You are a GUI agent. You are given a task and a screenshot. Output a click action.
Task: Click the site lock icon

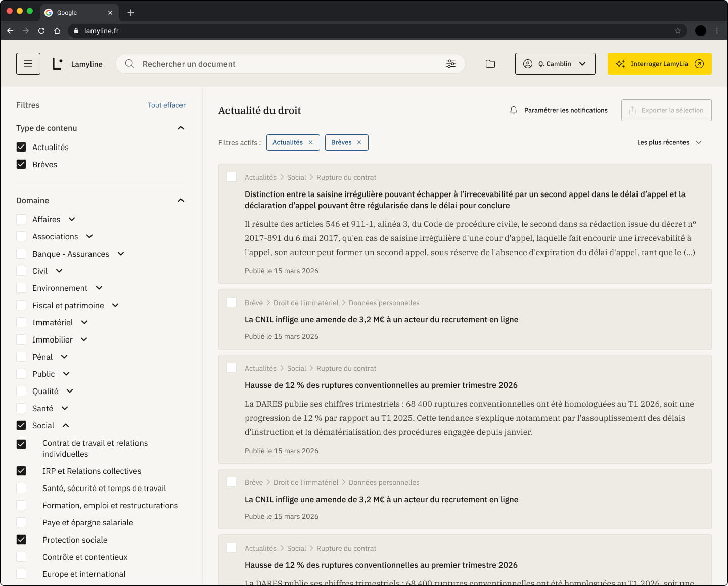(76, 31)
